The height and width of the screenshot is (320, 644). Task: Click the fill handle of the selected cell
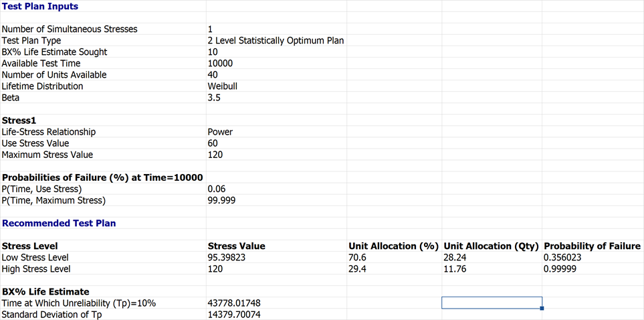click(542, 308)
